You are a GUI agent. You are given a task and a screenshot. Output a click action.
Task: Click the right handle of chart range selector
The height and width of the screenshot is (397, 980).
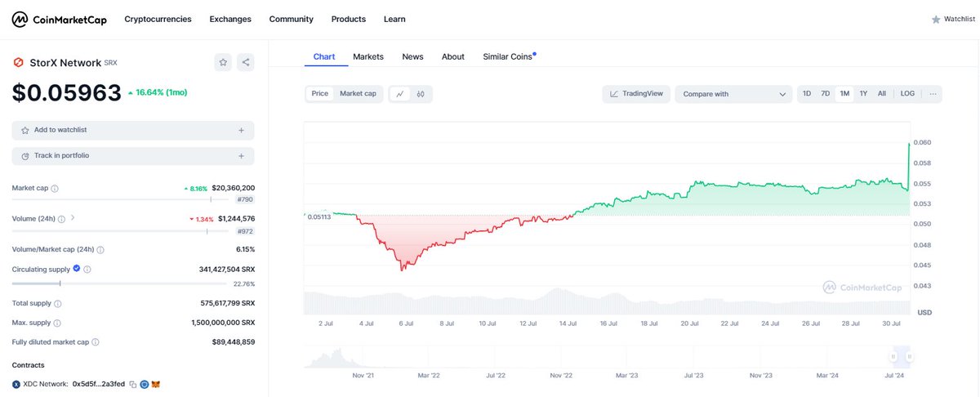pos(909,357)
